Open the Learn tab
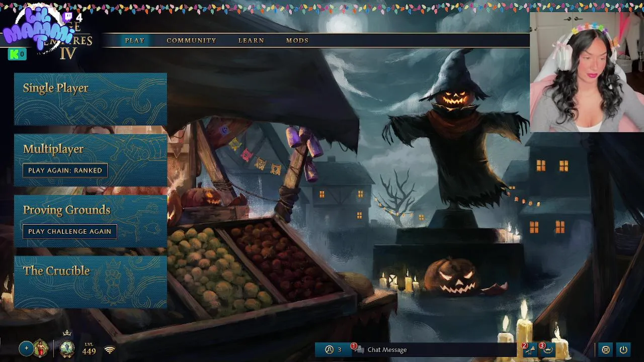Screen dimensions: 644x362 [251, 40]
